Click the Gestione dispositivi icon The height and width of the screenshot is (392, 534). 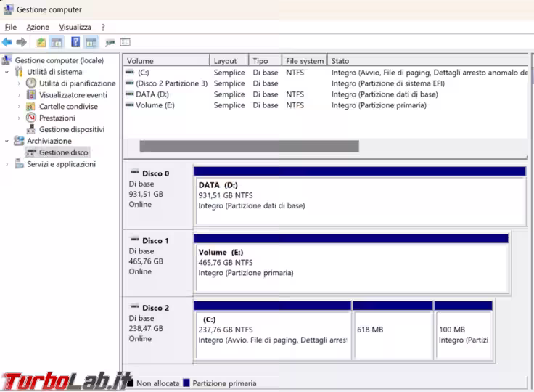click(31, 129)
